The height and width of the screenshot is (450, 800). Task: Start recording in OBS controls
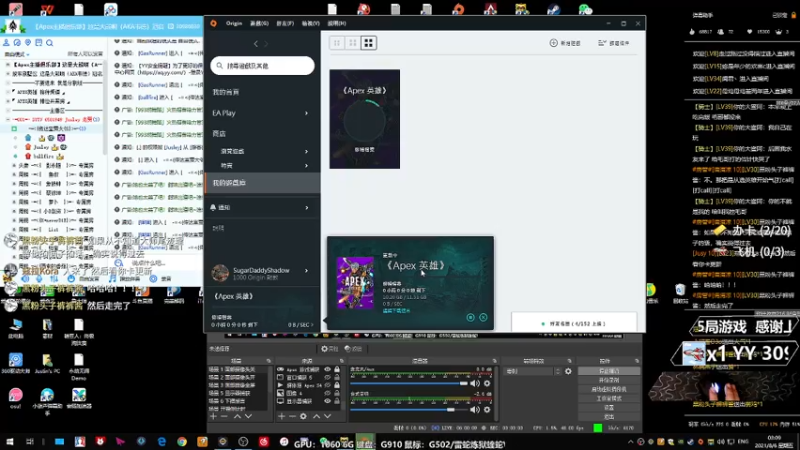(x=609, y=381)
